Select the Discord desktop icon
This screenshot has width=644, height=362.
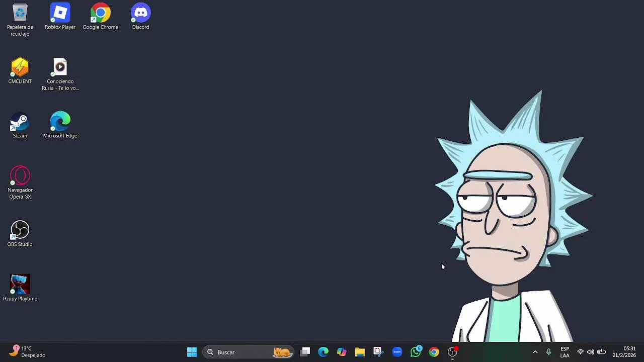pyautogui.click(x=140, y=17)
